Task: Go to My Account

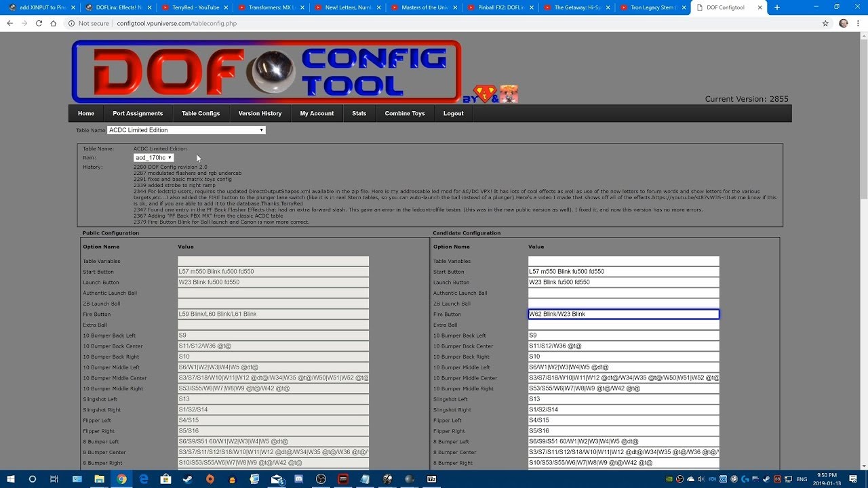Action: (x=317, y=113)
